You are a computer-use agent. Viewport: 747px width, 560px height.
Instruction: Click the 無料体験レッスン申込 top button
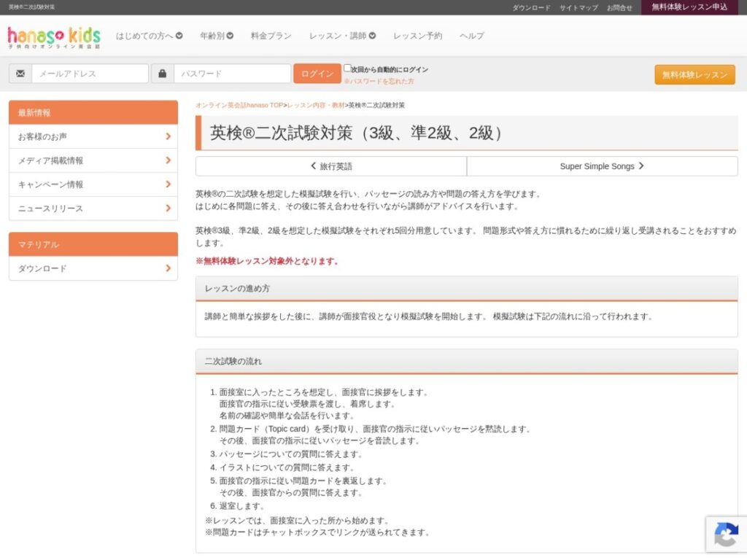click(689, 7)
